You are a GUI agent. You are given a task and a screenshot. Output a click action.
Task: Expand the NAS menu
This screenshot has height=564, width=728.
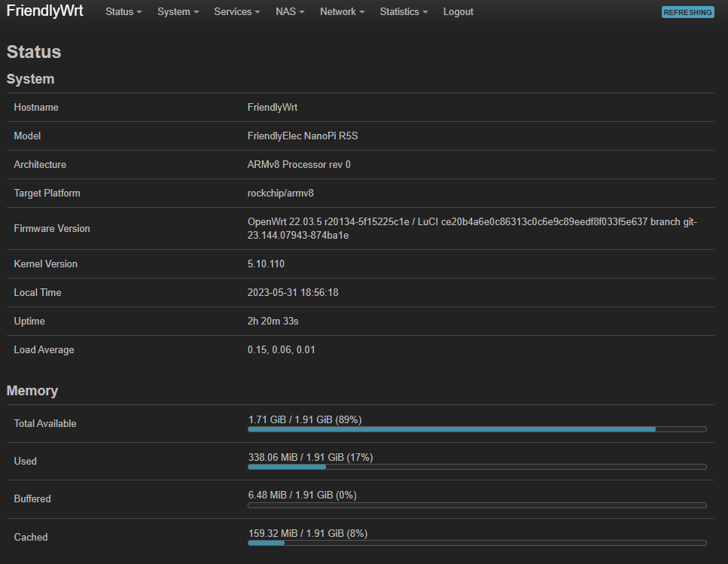[290, 12]
